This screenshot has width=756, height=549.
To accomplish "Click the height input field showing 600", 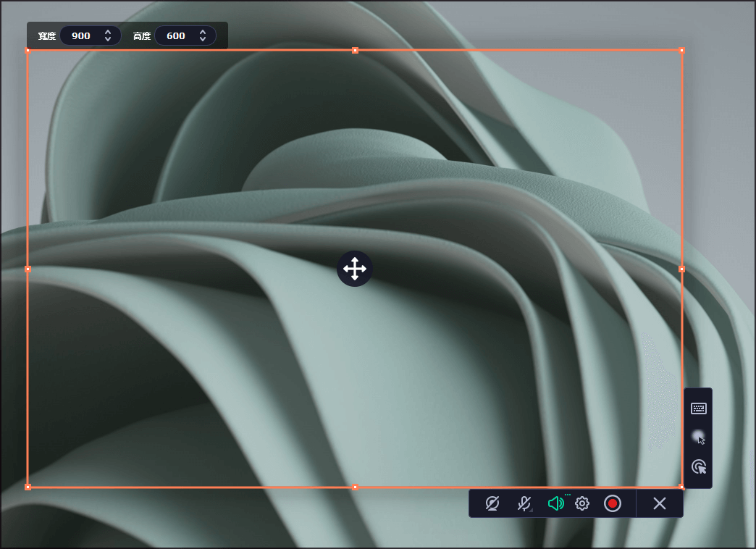I will tap(176, 35).
